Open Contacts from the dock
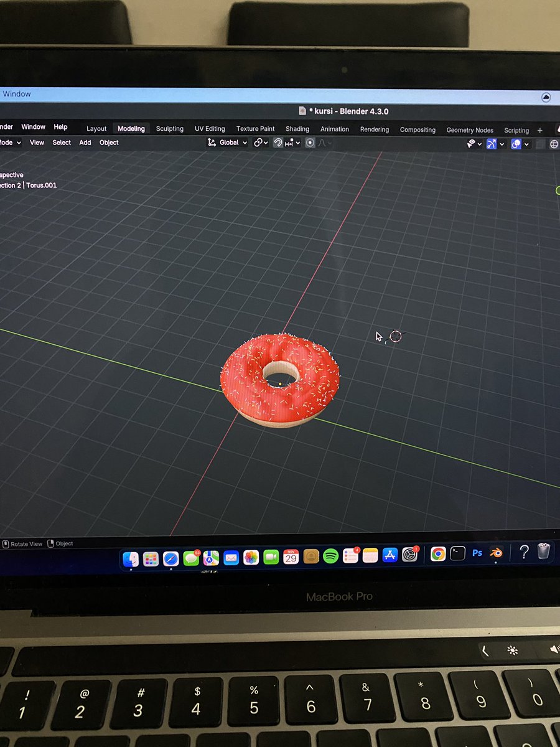This screenshot has height=747, width=560. click(x=311, y=557)
